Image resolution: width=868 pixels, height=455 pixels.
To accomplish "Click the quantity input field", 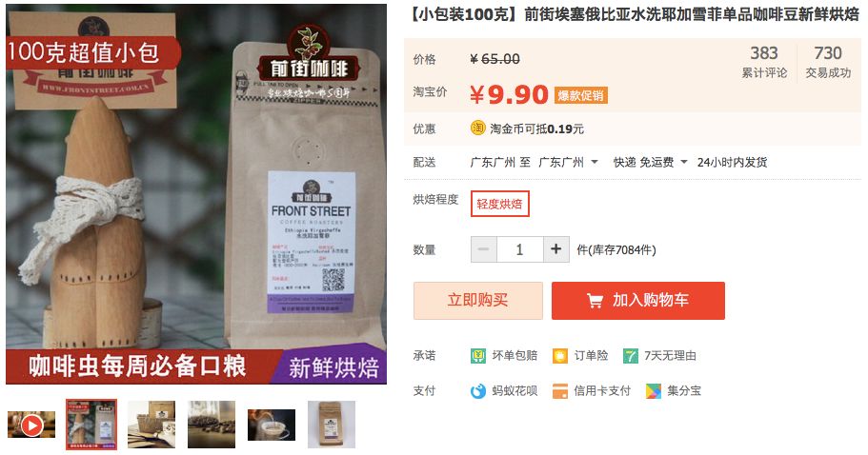I will pyautogui.click(x=520, y=249).
